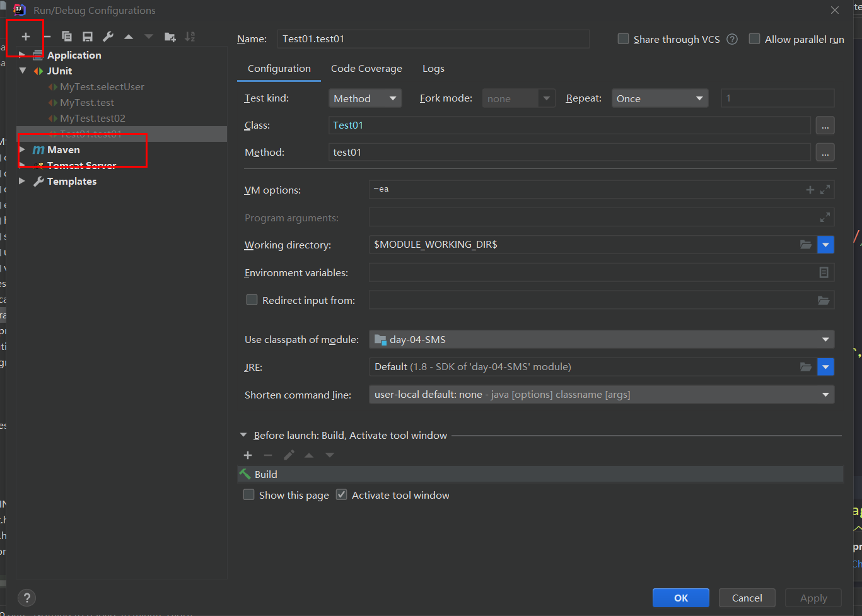Edit the Build step with pencil icon

[289, 455]
